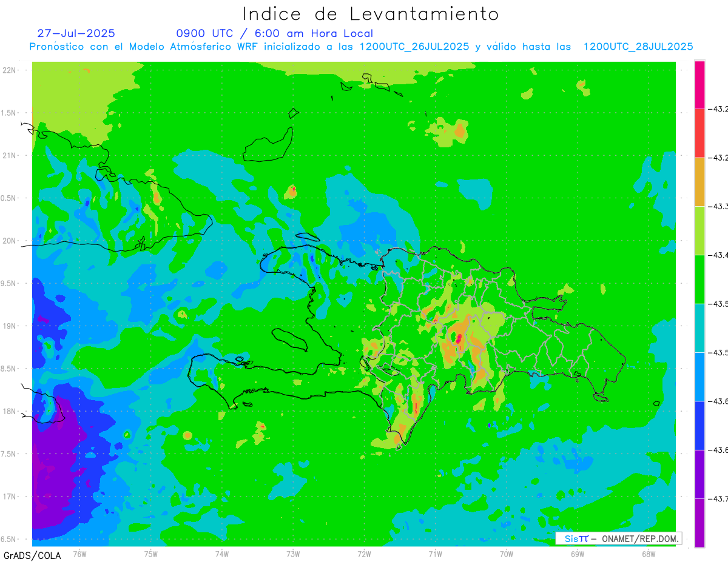This screenshot has width=728, height=562.
Task: Click the "71W" longitude label
Action: 435,553
